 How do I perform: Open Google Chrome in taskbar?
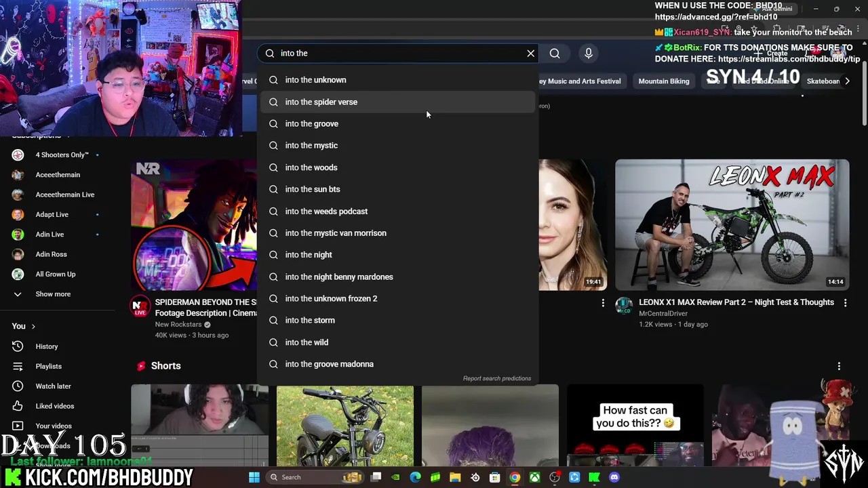tap(515, 477)
